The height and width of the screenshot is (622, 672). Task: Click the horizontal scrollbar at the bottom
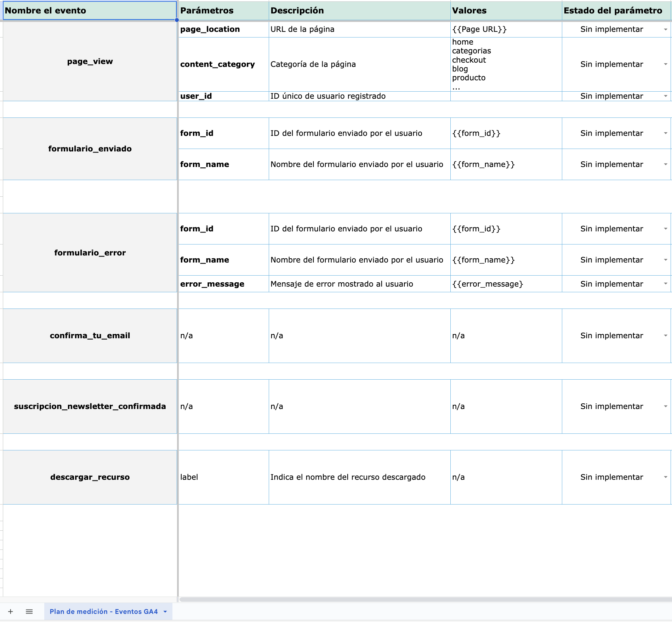click(425, 599)
